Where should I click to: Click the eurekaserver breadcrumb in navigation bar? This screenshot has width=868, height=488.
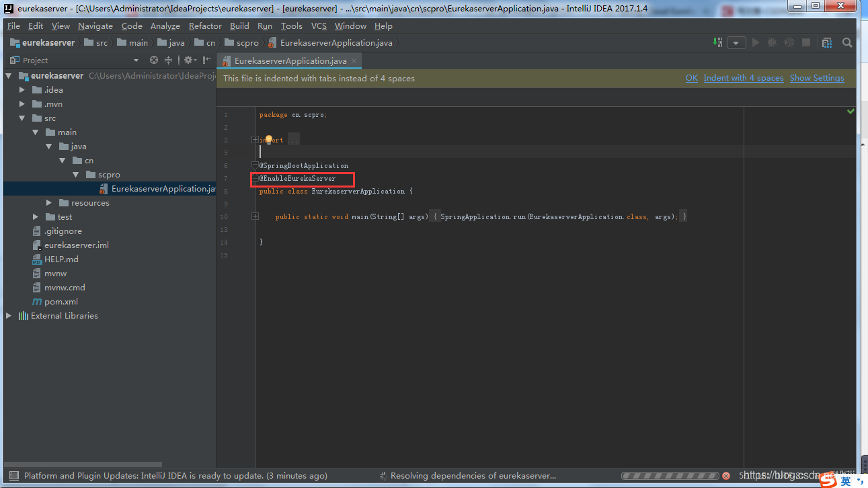pos(42,42)
